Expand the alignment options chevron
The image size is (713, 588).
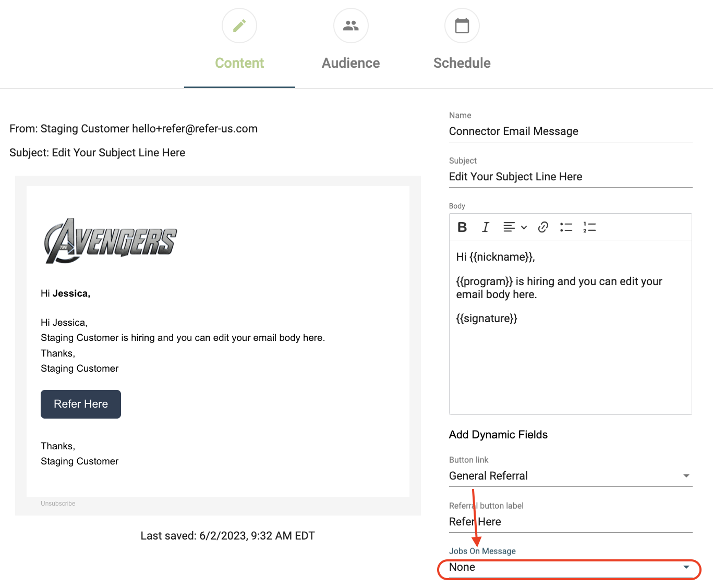524,227
